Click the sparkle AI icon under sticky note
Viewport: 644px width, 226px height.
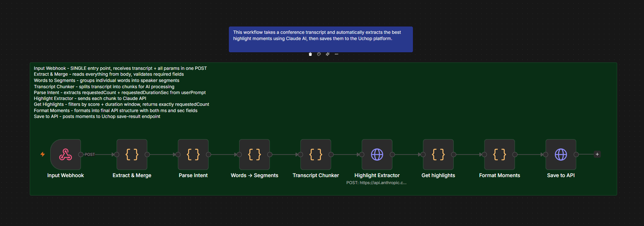tap(328, 54)
